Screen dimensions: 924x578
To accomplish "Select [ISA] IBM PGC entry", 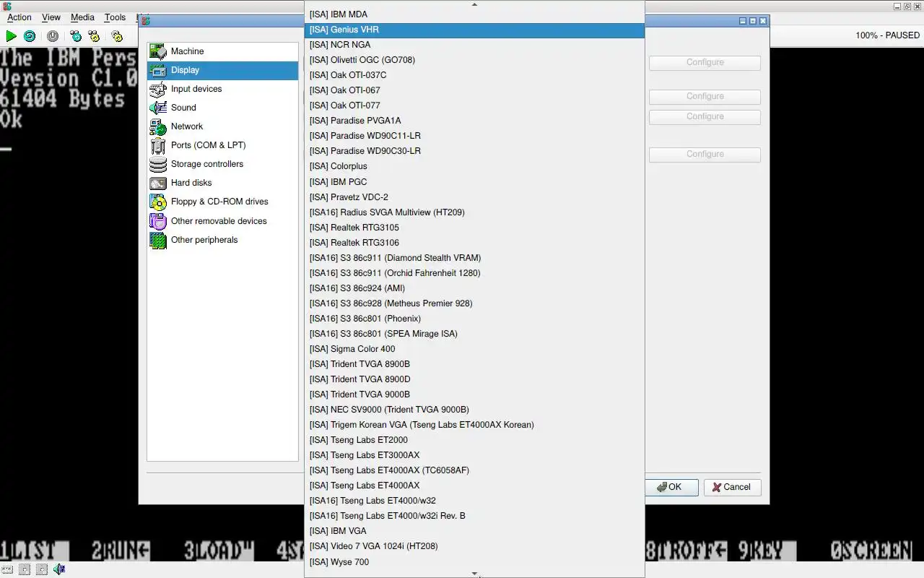I will coord(474,182).
